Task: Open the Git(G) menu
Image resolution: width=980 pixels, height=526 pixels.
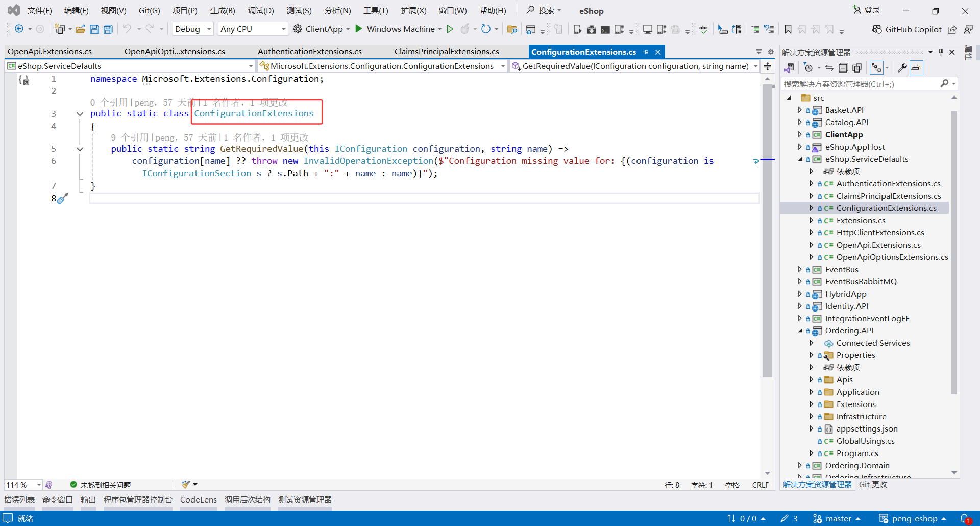Action: click(149, 10)
